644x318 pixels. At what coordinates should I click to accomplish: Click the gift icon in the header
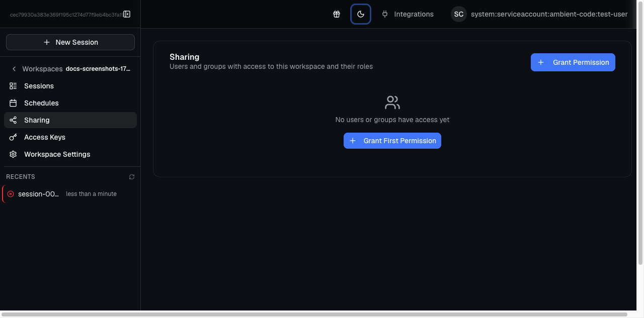[337, 14]
